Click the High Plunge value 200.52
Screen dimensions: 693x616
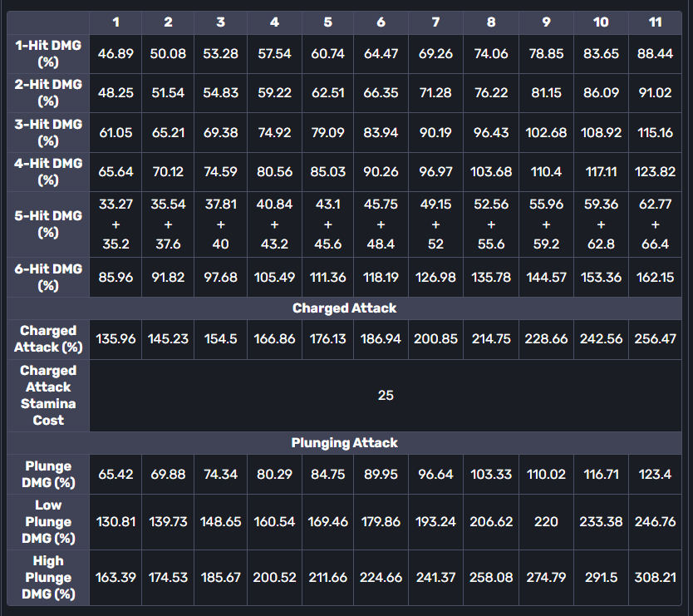(274, 578)
